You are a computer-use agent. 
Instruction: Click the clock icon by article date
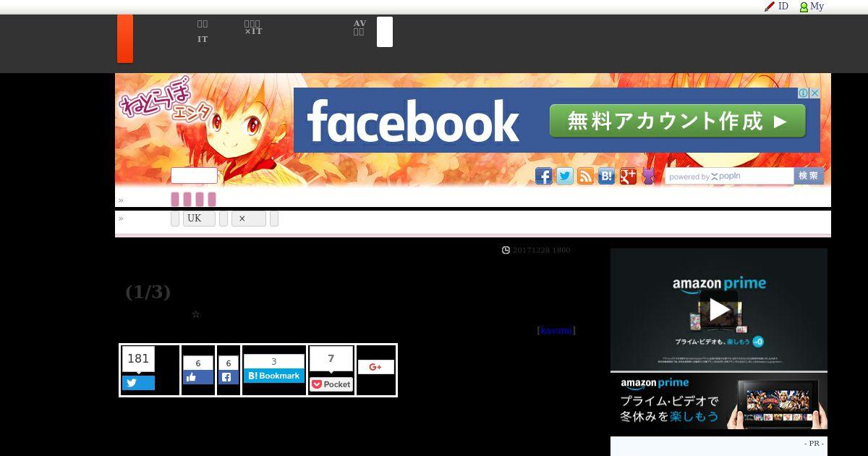pos(506,250)
